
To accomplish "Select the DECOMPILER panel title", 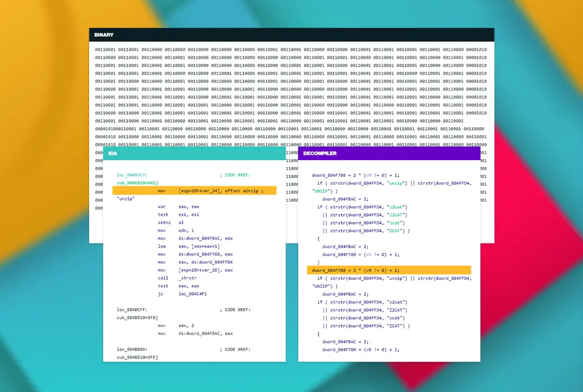I will [x=320, y=153].
